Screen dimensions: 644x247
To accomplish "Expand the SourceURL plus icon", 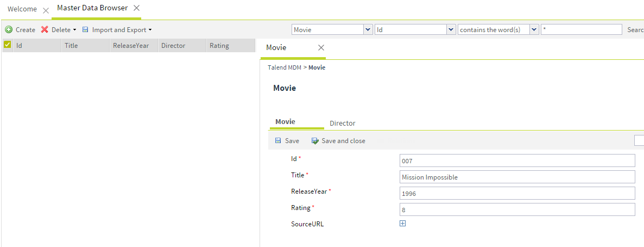I will click(x=402, y=223).
